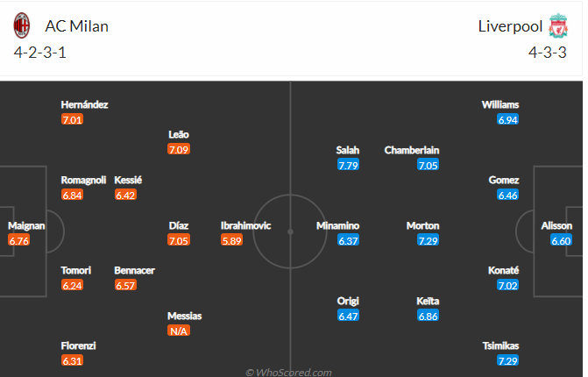Click Messias's N/A rating badge

pyautogui.click(x=179, y=331)
